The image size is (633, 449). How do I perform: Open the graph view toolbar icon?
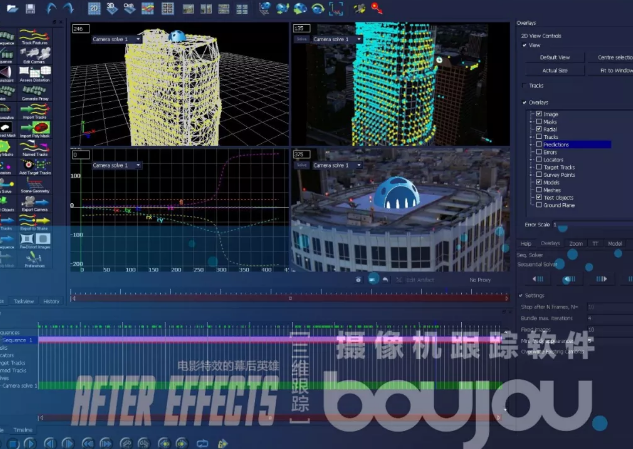(x=148, y=8)
